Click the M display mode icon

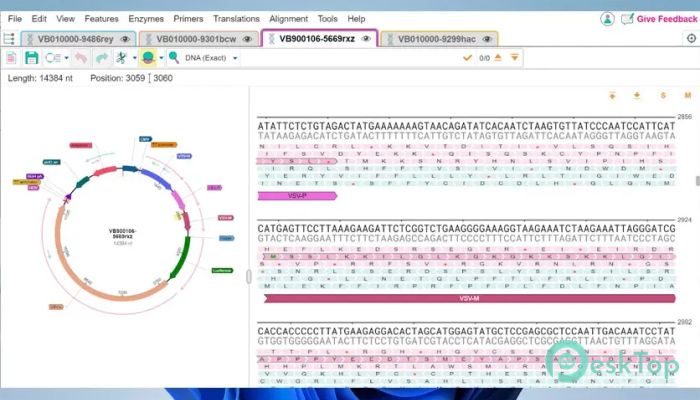tap(688, 96)
